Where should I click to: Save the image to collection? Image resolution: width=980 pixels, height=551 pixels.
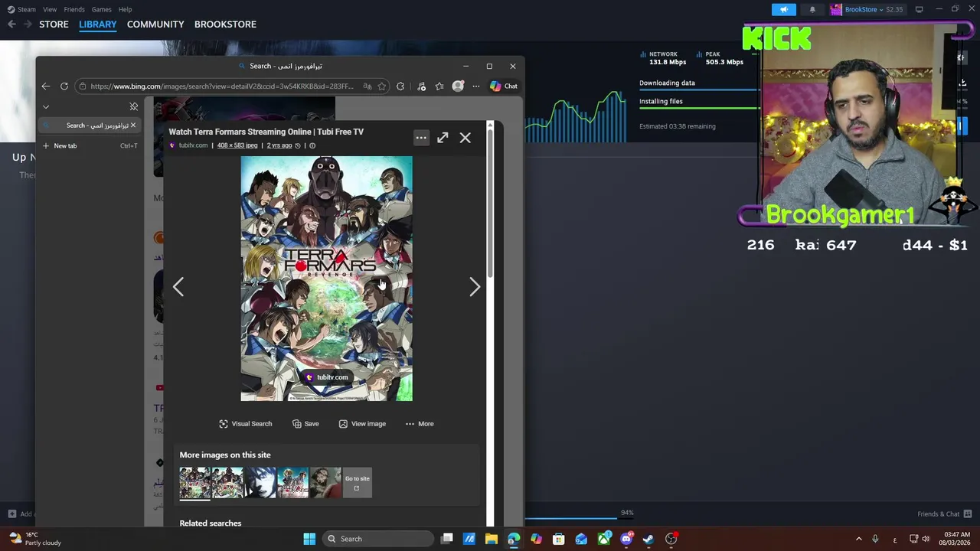(305, 424)
